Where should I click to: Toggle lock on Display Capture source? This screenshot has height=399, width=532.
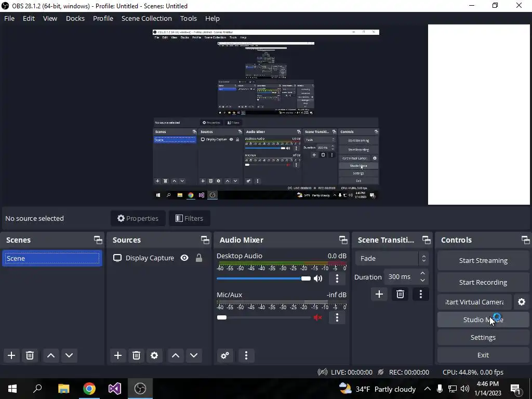tap(199, 258)
